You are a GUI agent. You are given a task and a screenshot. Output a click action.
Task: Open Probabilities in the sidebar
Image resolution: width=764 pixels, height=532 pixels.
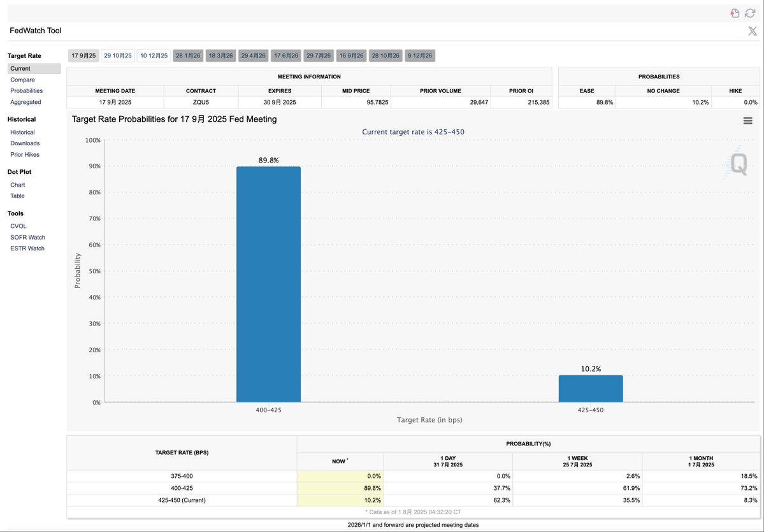tap(26, 90)
